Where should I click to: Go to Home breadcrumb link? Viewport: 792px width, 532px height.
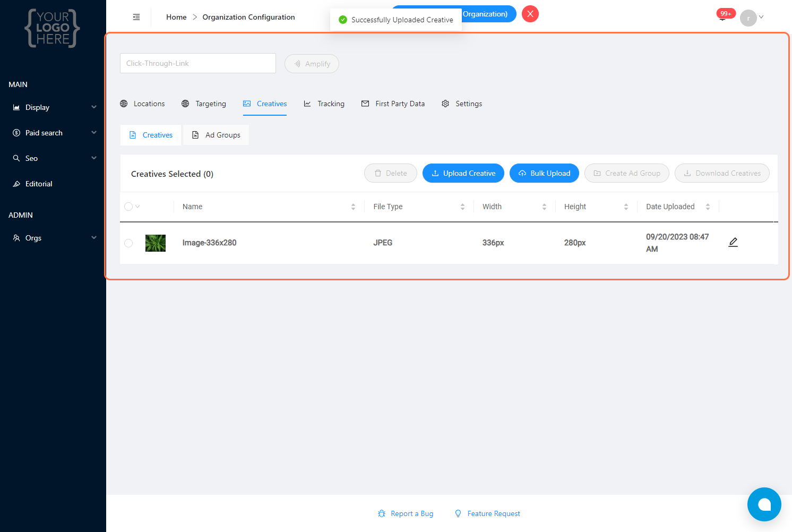click(176, 17)
